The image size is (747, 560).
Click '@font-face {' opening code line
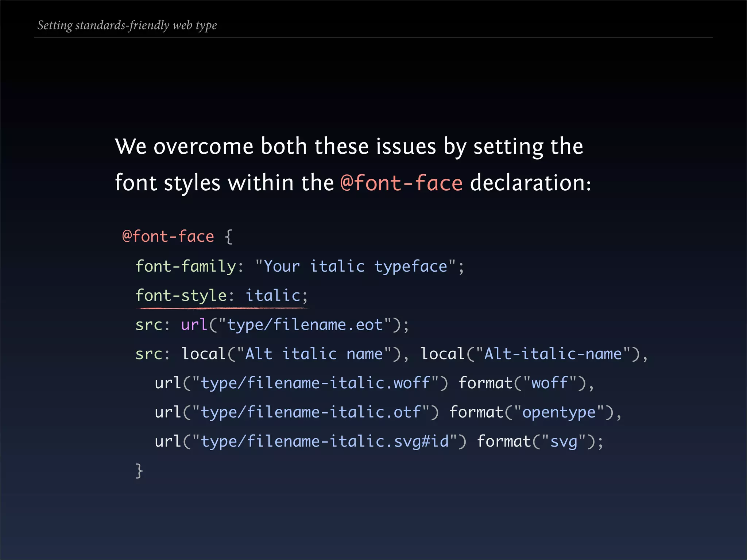tap(177, 237)
